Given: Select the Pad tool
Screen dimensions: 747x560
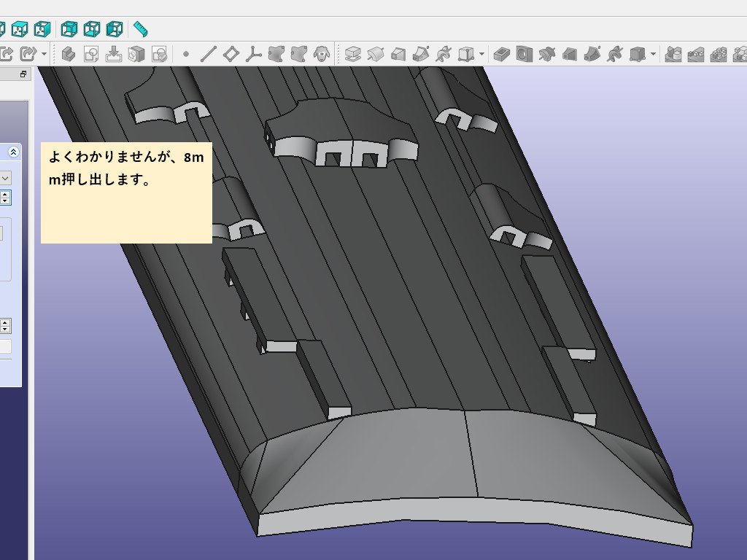Looking at the screenshot, I should point(353,54).
